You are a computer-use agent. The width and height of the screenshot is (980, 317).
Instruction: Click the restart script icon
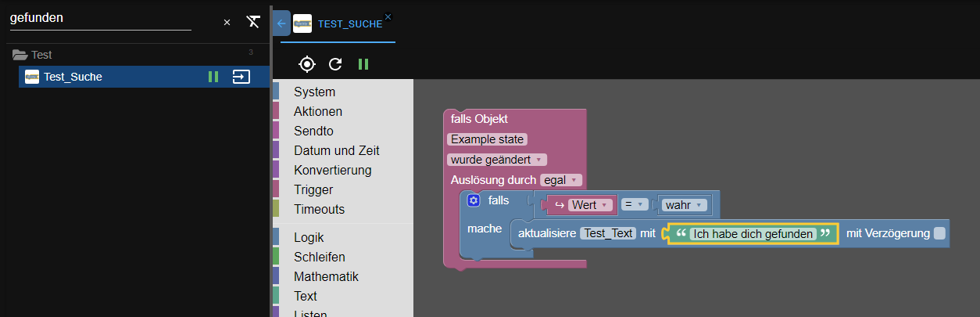(335, 64)
